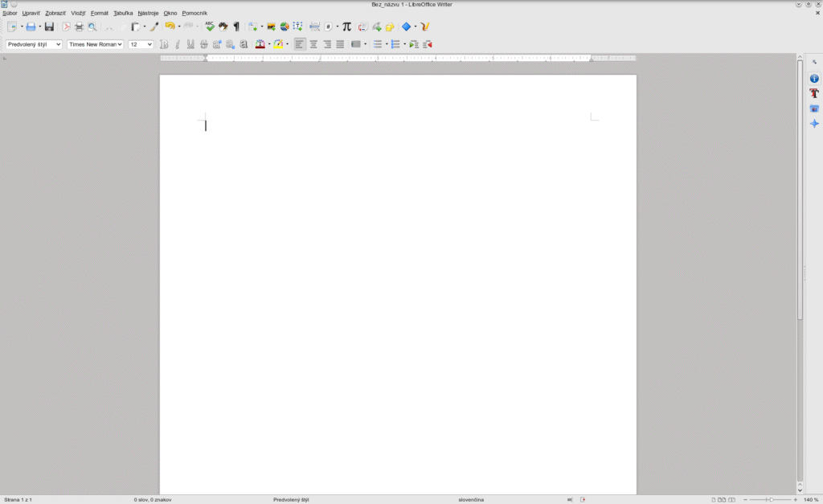Viewport: 823px width, 504px height.
Task: Toggle Superscript formatting
Action: [217, 45]
